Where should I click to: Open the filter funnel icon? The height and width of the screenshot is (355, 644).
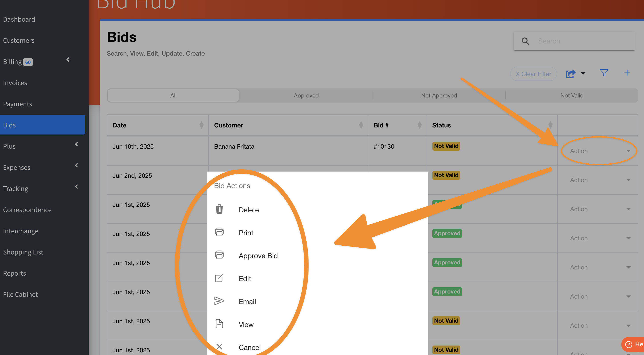pyautogui.click(x=604, y=73)
